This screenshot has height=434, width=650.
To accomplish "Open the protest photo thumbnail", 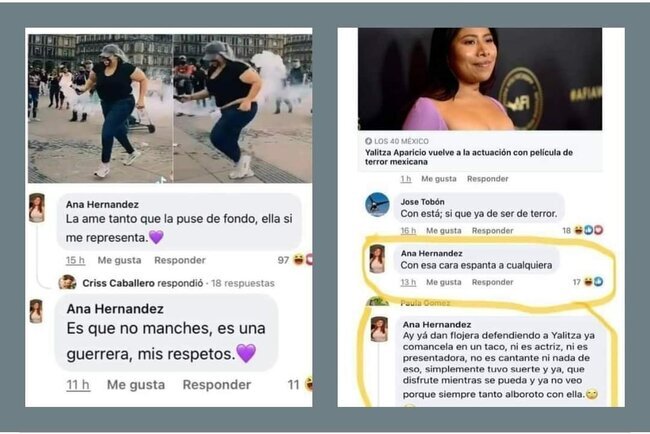I will (x=170, y=108).
